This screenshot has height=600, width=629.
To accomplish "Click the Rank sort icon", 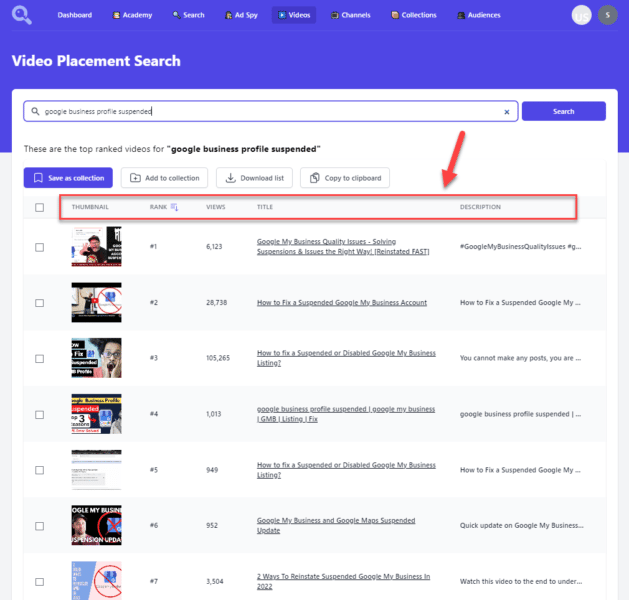I will 175,207.
